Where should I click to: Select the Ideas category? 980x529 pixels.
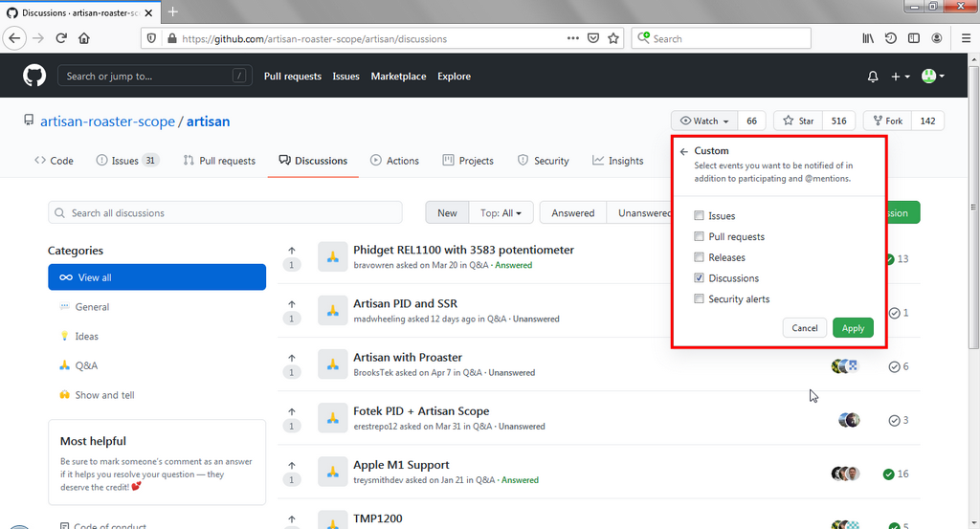86,336
